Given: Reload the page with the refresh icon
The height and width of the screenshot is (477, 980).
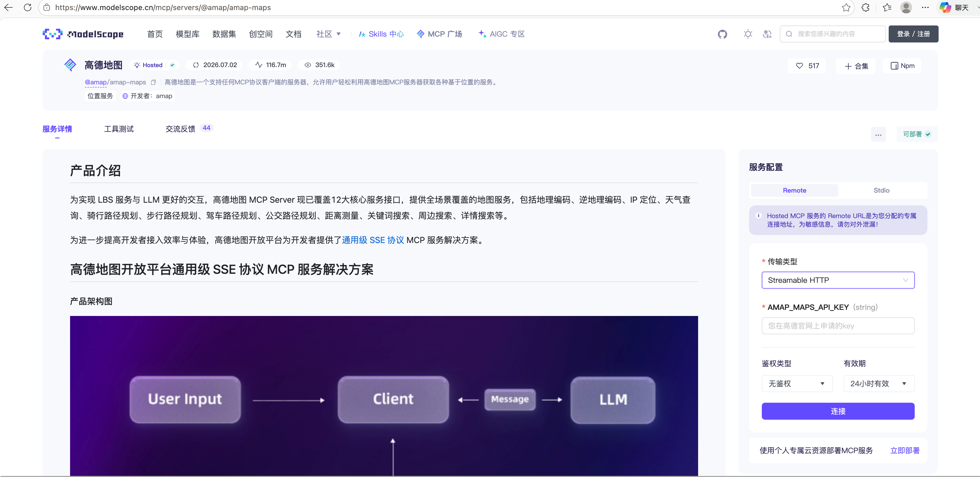Looking at the screenshot, I should coord(27,8).
